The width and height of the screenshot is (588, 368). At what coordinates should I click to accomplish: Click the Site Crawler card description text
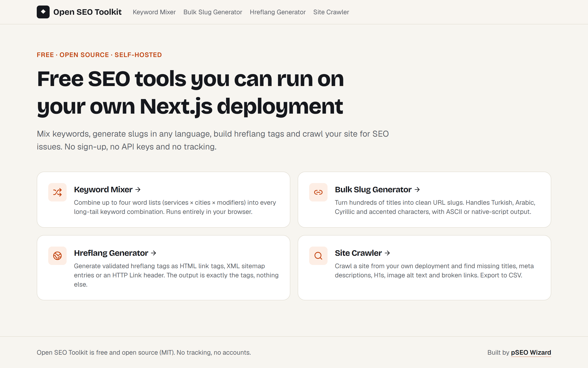tap(434, 270)
